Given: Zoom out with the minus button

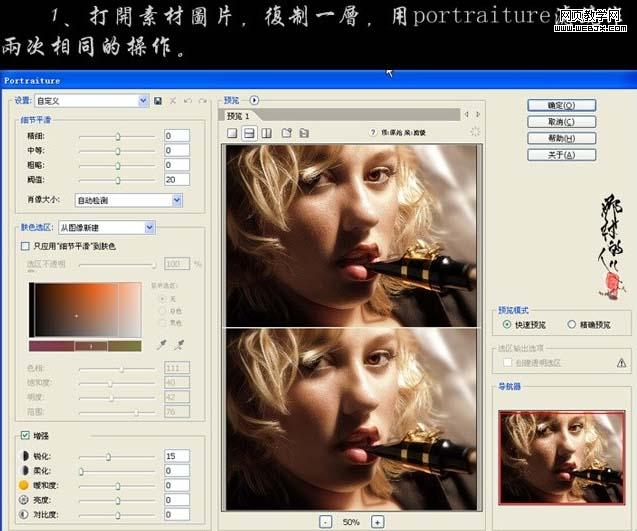Looking at the screenshot, I should point(325,522).
